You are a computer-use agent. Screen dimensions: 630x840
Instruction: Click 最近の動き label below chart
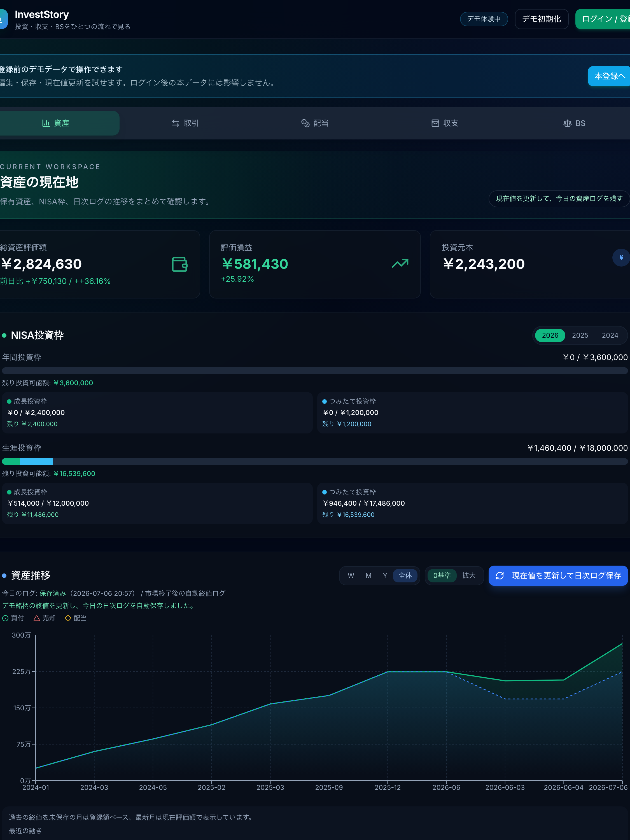[25, 831]
